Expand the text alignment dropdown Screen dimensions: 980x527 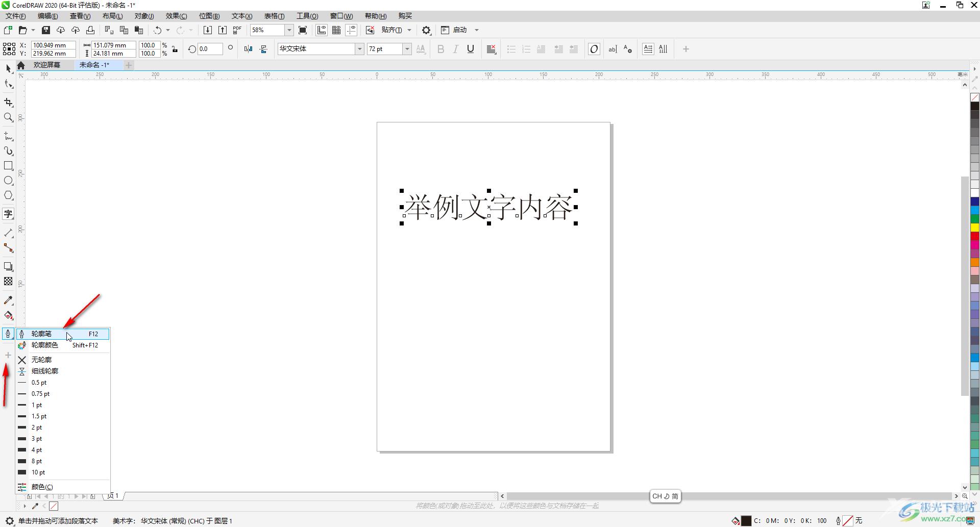click(x=491, y=49)
